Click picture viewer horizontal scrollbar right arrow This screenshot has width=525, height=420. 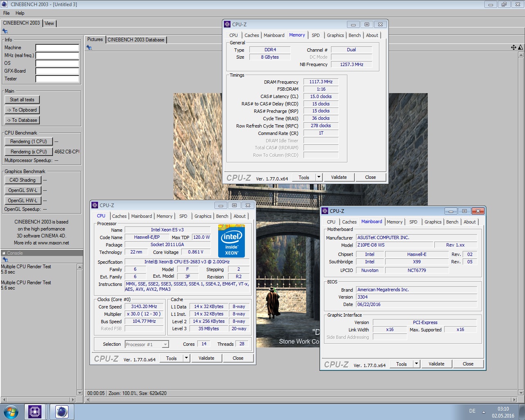(x=514, y=399)
